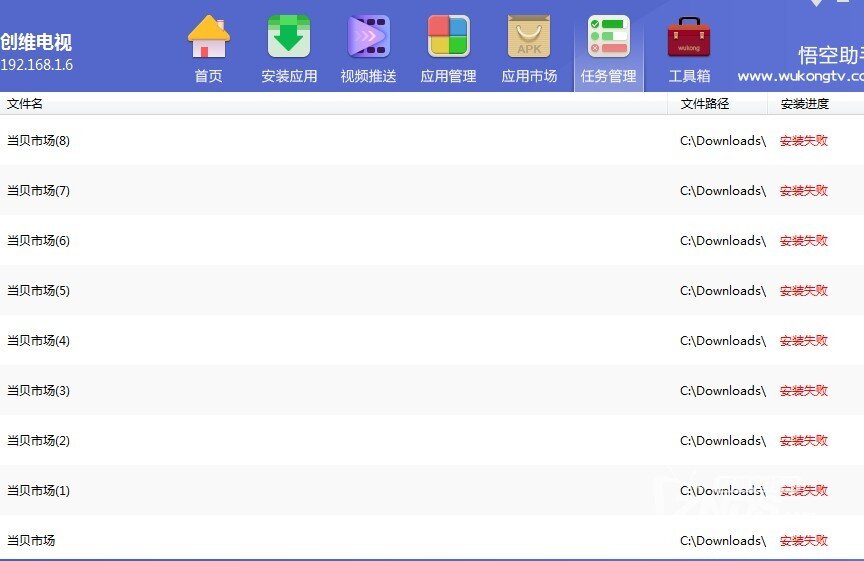Open the 首页 home icon

click(209, 37)
